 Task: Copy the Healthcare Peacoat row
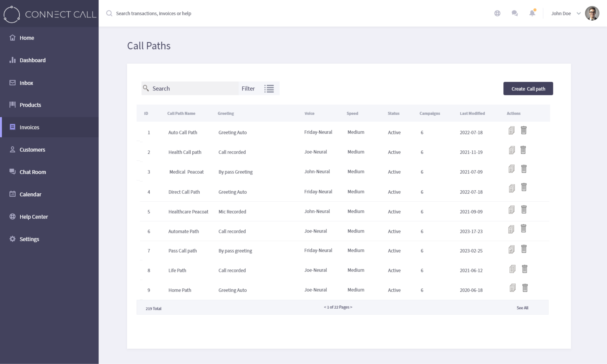point(512,210)
